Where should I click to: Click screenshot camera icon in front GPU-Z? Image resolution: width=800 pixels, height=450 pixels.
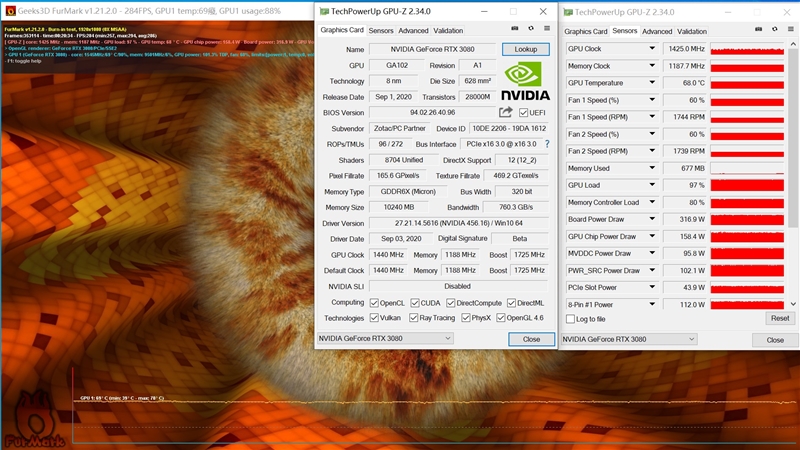[x=515, y=29]
